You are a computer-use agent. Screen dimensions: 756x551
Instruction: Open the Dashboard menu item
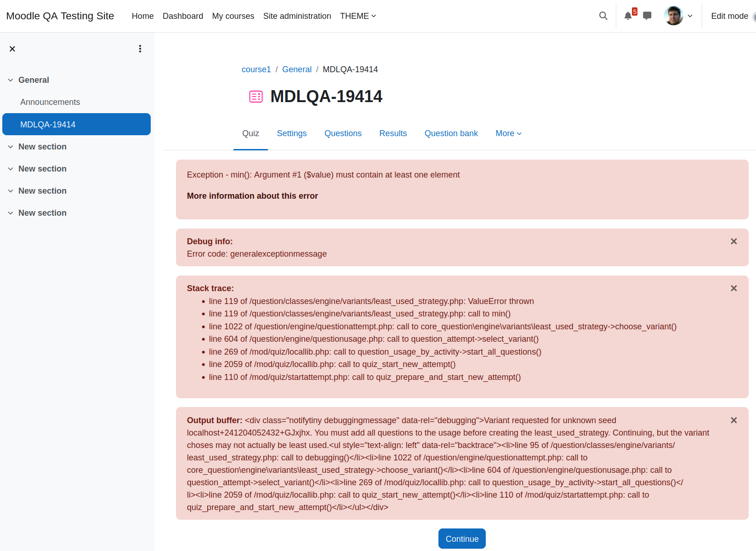[x=183, y=16]
